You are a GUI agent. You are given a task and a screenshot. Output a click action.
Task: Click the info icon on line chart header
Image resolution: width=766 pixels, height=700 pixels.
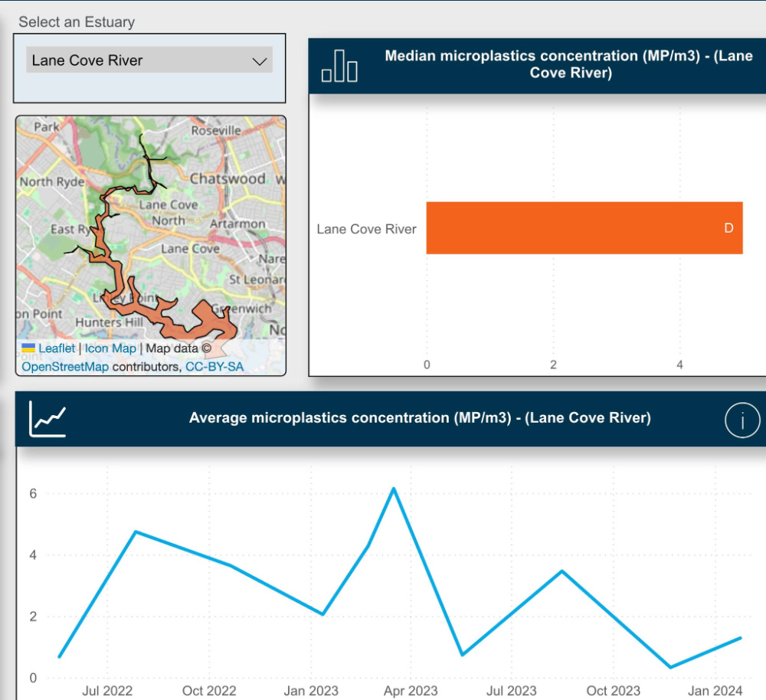pyautogui.click(x=741, y=420)
